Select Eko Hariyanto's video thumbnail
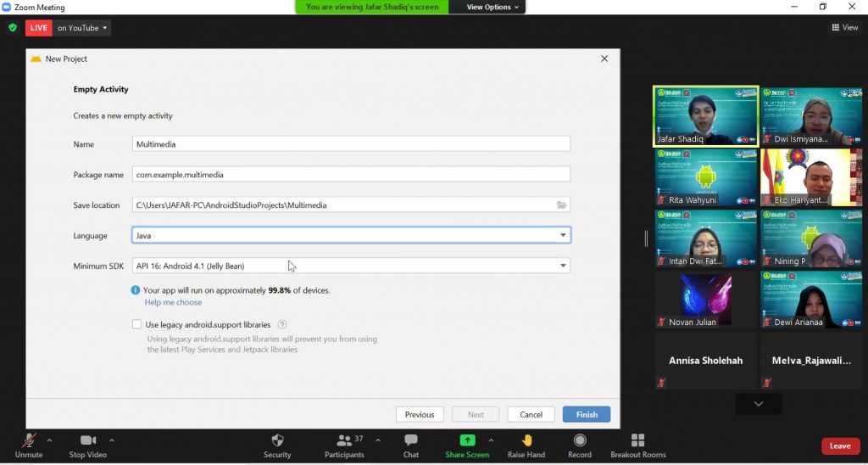Image resolution: width=868 pixels, height=465 pixels. pyautogui.click(x=811, y=177)
